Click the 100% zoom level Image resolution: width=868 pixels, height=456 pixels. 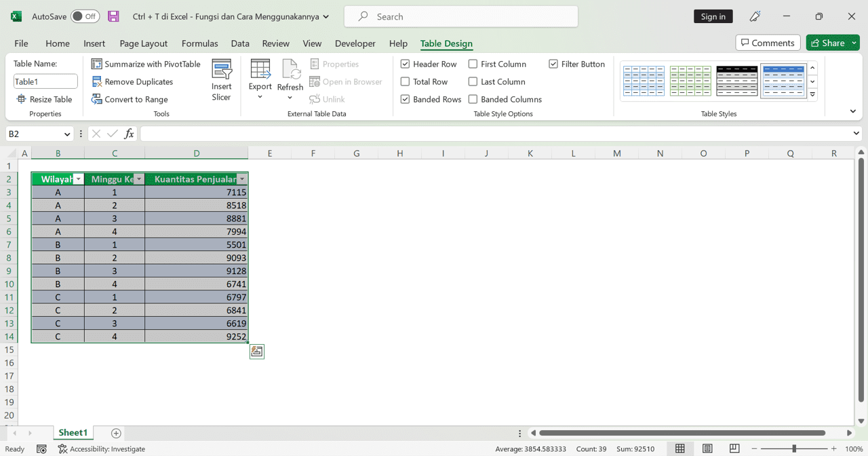pyautogui.click(x=854, y=449)
